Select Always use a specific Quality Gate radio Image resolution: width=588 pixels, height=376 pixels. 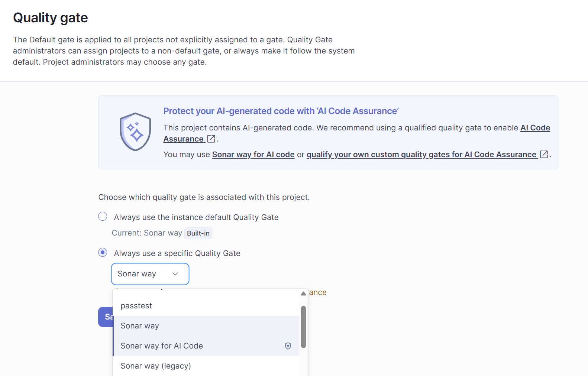pos(103,253)
